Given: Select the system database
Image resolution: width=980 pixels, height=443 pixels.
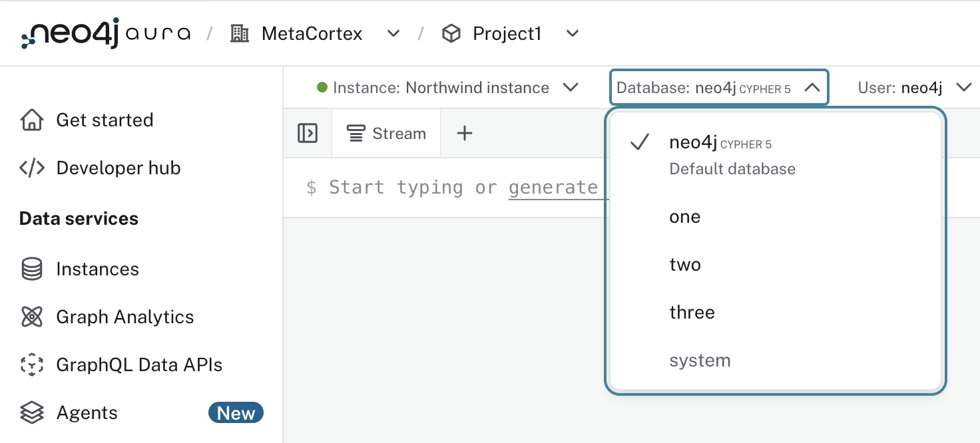Looking at the screenshot, I should 776,361.
